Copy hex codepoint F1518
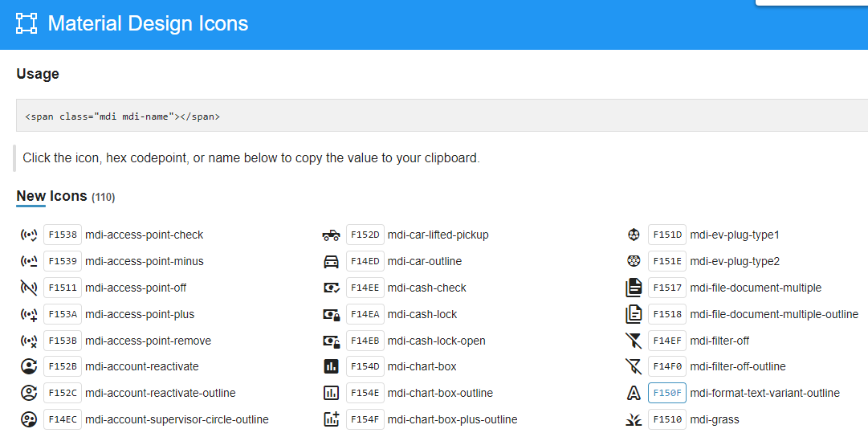Image resolution: width=868 pixels, height=433 pixels. (667, 314)
